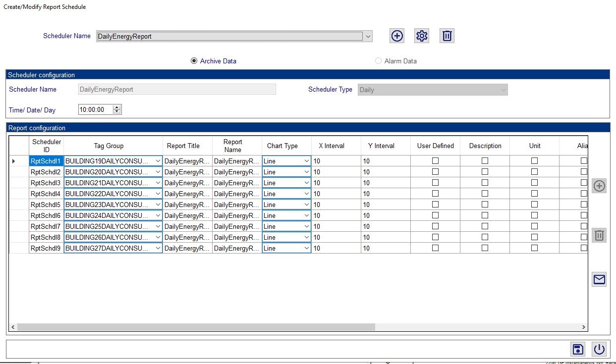Click the add scheduler plus icon

pos(397,36)
